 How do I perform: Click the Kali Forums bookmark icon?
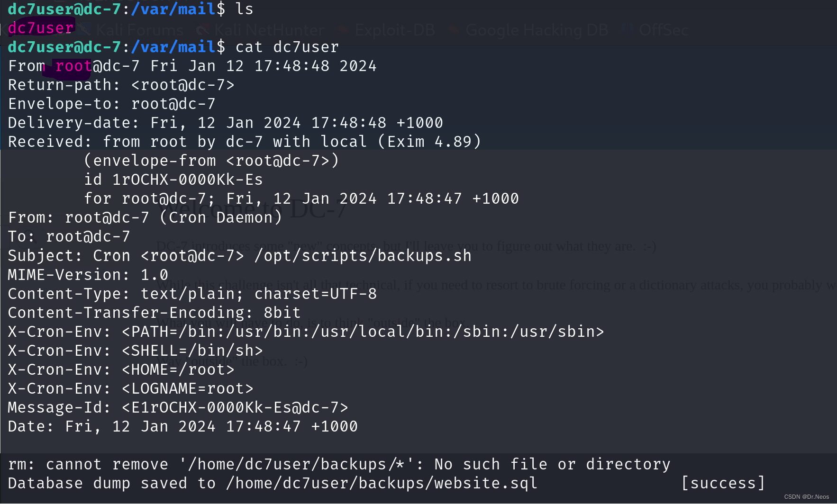(x=85, y=30)
